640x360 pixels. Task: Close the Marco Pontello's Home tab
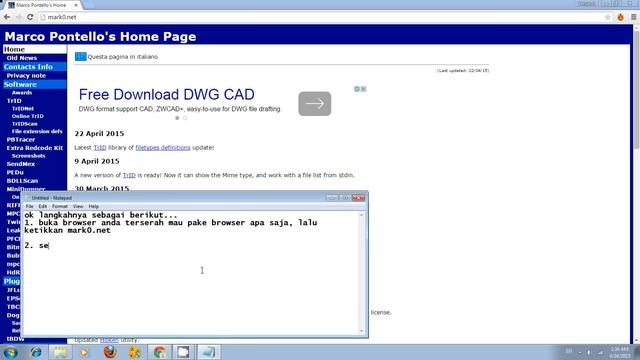(x=76, y=5)
